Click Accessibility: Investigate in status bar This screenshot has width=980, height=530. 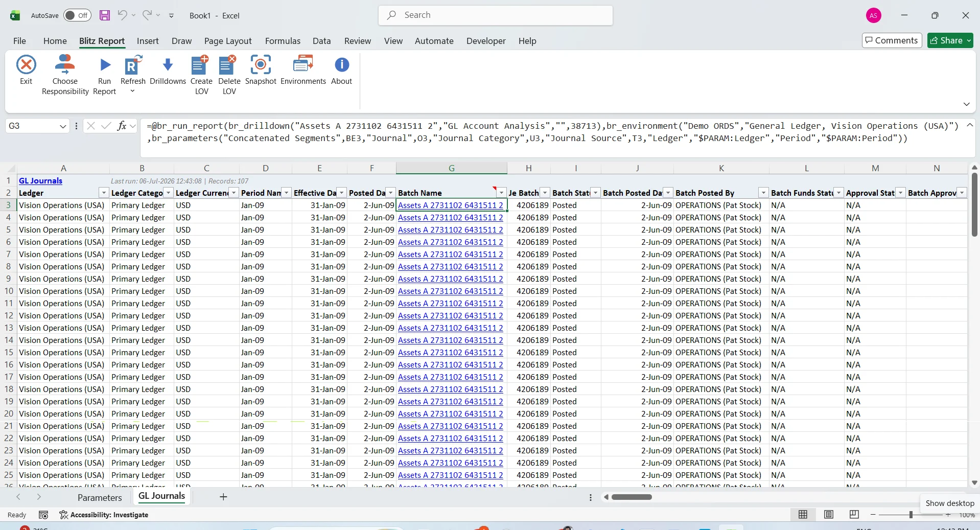[x=104, y=515]
